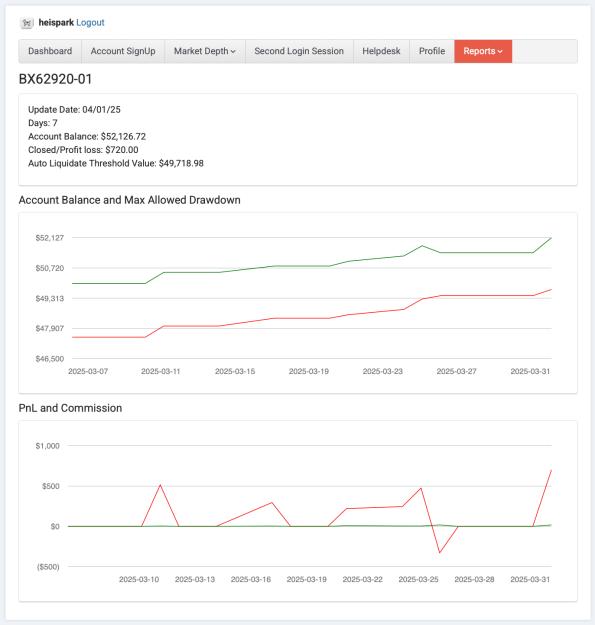Click the negative PnL dip near 2025-03-26
This screenshot has height=625, width=595.
(x=439, y=552)
